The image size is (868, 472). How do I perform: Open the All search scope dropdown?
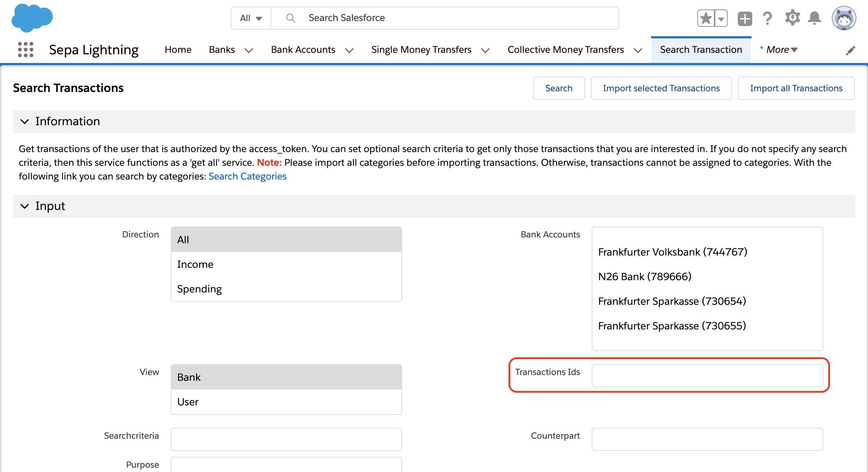(251, 18)
